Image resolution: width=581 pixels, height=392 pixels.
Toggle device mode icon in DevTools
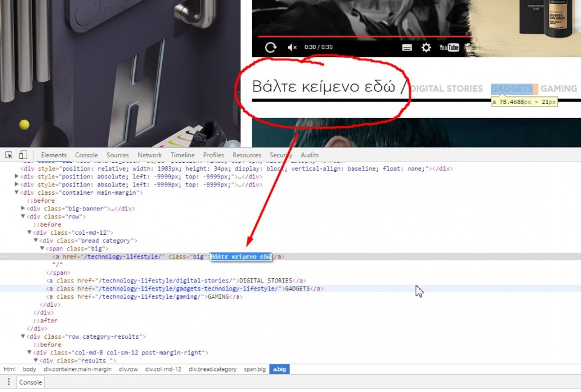pos(23,155)
